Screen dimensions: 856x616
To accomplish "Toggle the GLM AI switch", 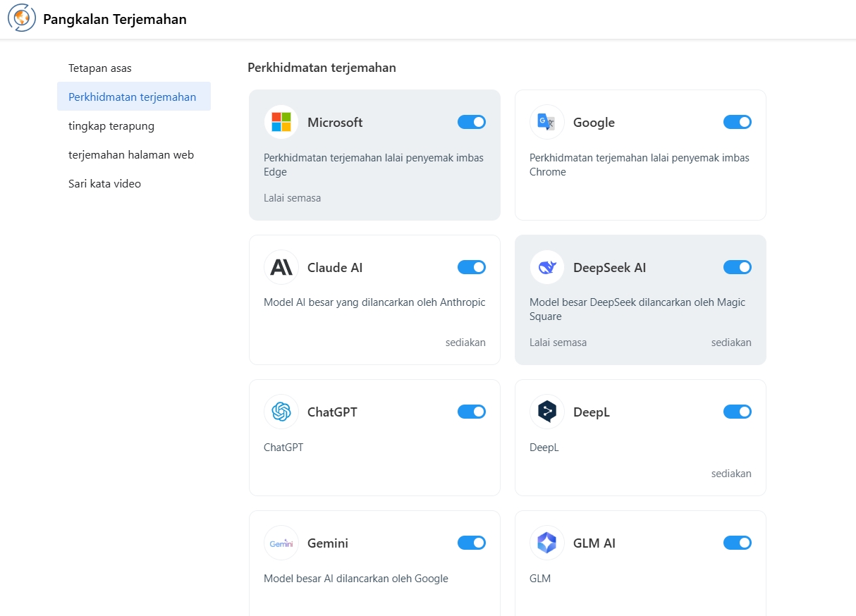I will point(738,543).
